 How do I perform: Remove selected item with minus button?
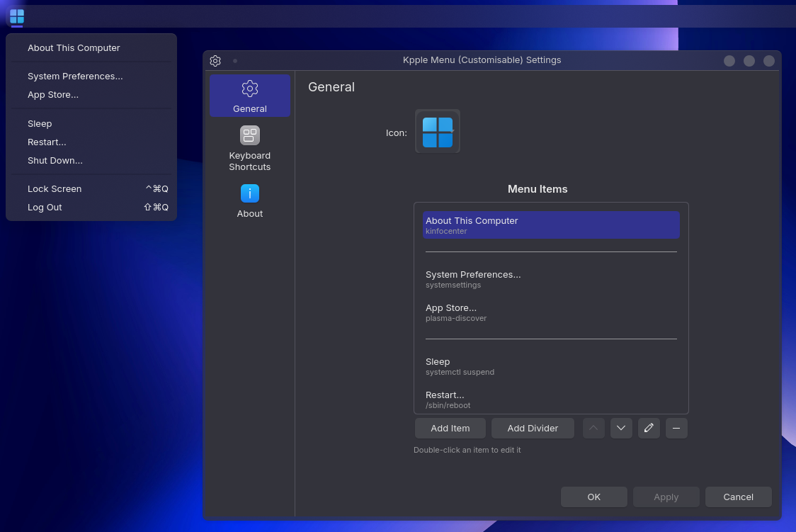tap(676, 429)
